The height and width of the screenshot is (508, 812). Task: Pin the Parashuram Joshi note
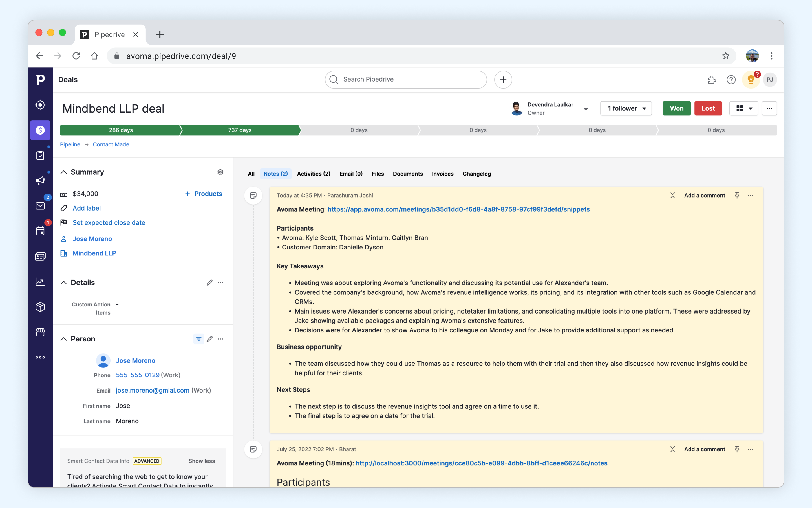737,196
